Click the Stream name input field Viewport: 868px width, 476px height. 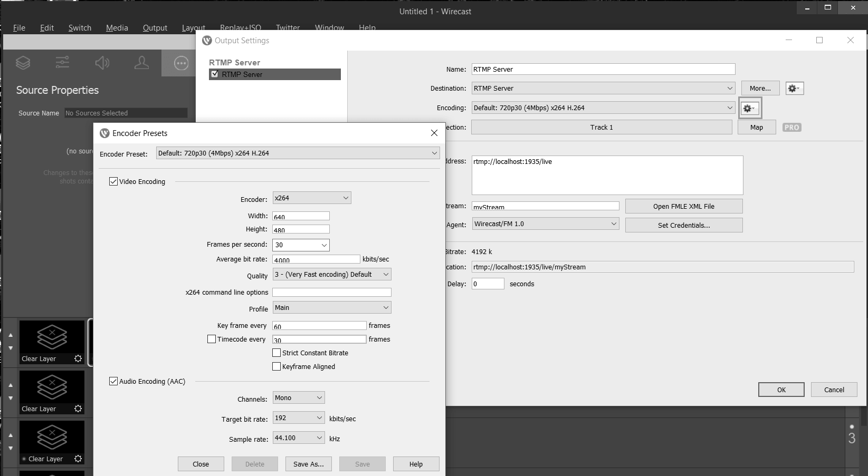(x=545, y=206)
